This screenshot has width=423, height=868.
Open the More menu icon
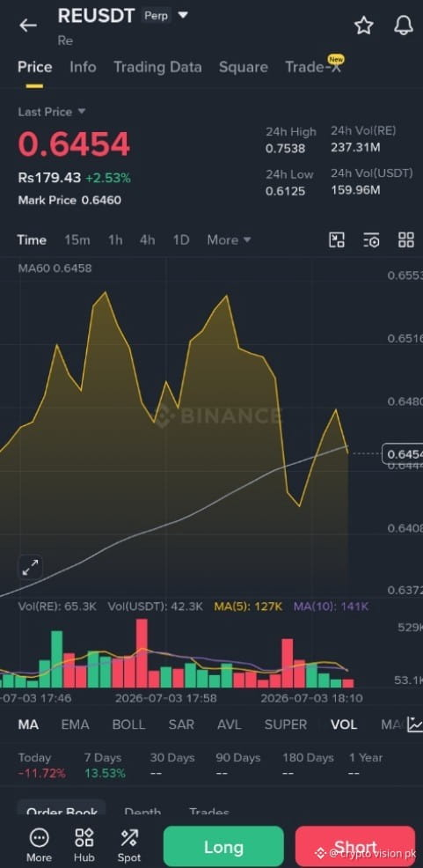coord(39,845)
